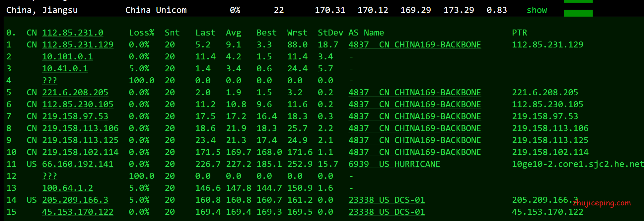Click the 'show' link for China Unicom
Viewport: 644px width, 221px height.
pos(537,10)
